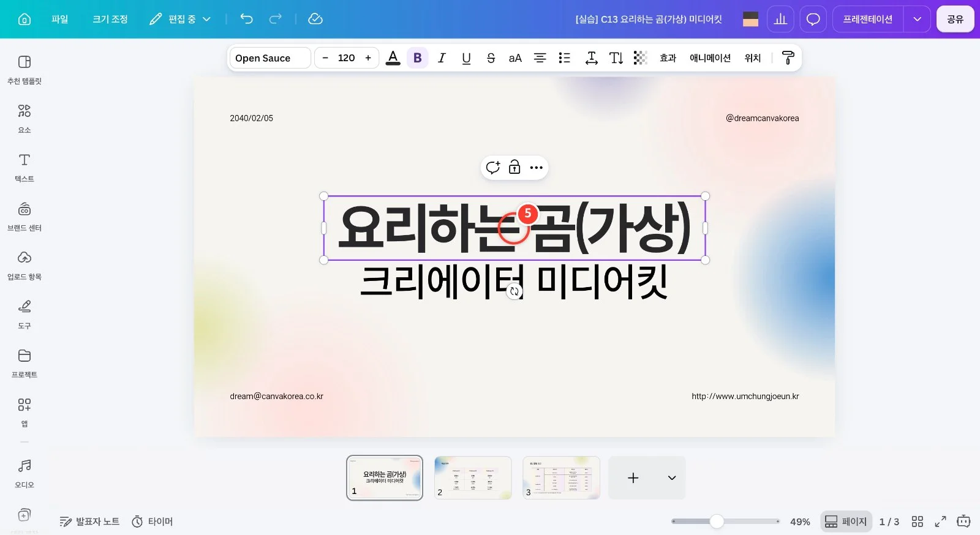Image resolution: width=980 pixels, height=535 pixels.
Task: Open the 브랜드 센터 panel
Action: (24, 217)
